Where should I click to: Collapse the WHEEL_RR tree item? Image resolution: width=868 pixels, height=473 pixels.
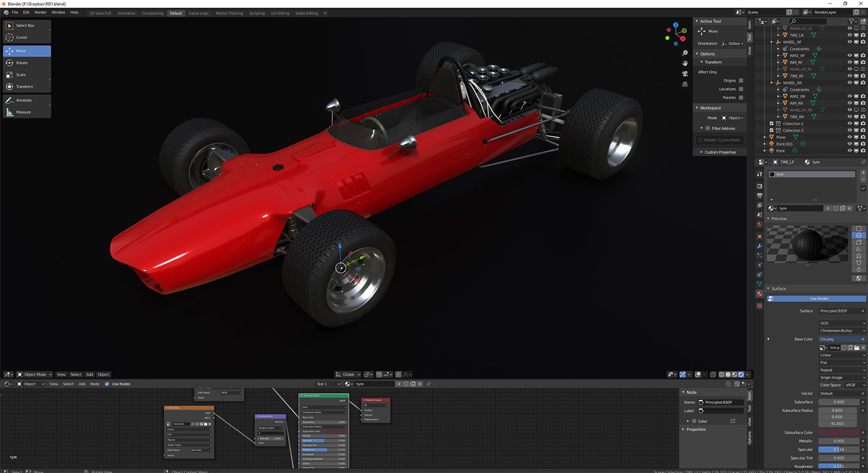coord(772,83)
